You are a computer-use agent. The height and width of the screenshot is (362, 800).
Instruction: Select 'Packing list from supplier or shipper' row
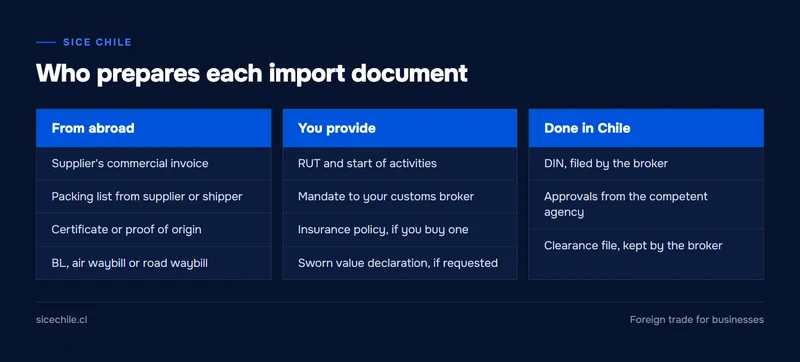(x=154, y=196)
